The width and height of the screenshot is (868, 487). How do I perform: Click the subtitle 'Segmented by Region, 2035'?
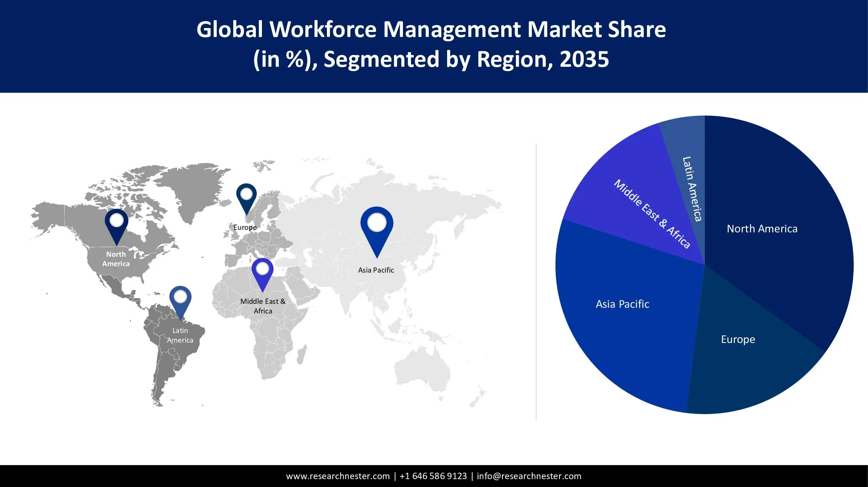(x=466, y=59)
